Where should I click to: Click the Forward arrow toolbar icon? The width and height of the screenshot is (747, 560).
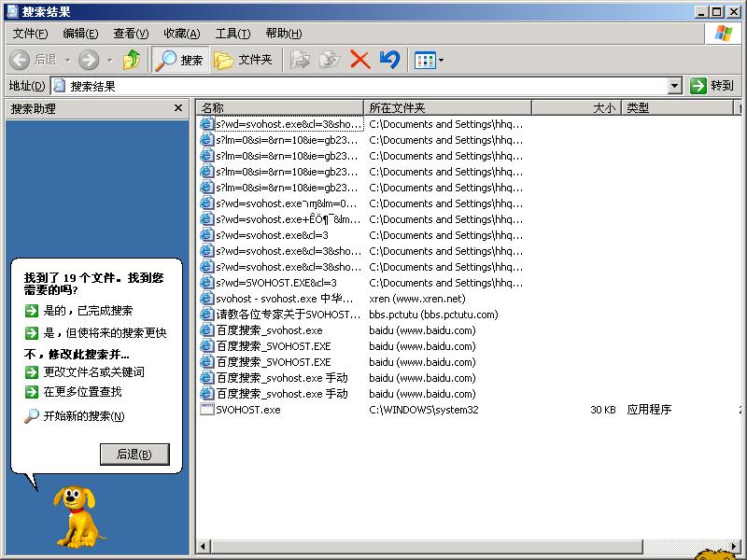(89, 60)
